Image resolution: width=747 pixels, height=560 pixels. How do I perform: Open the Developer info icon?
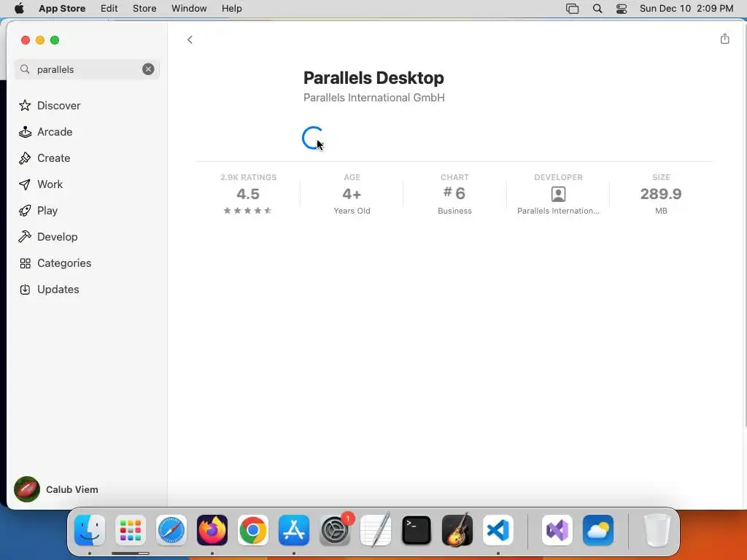558,194
